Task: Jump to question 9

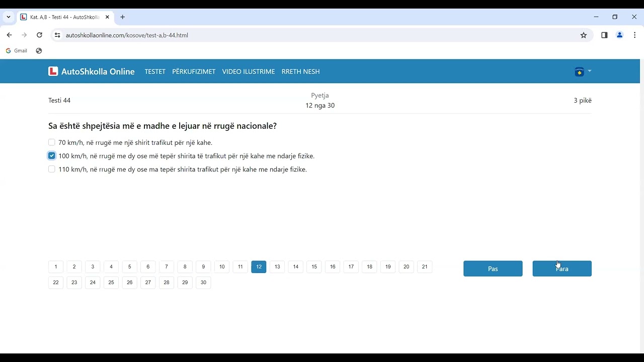Action: click(203, 266)
